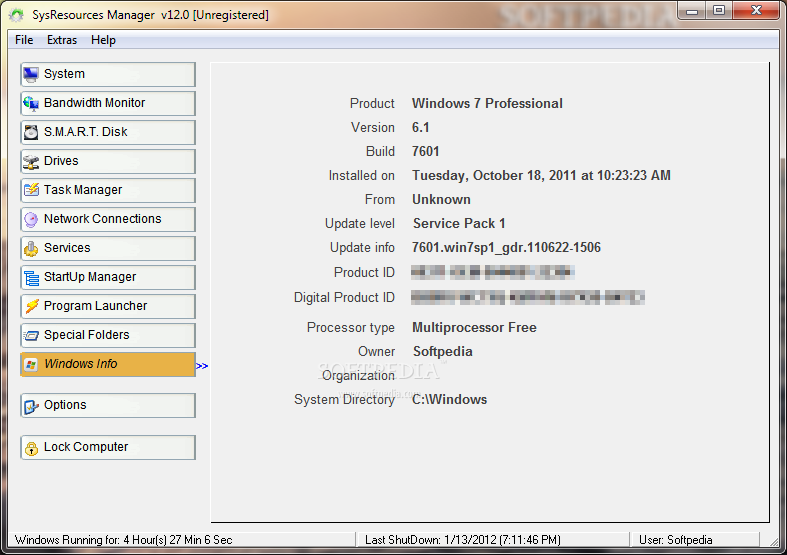Viewport: 787px width, 555px height.
Task: Click the Windows Info flag icon
Action: [31, 364]
